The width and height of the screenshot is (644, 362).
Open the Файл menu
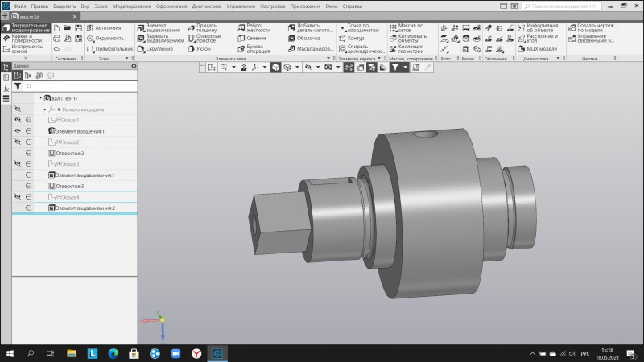[19, 6]
